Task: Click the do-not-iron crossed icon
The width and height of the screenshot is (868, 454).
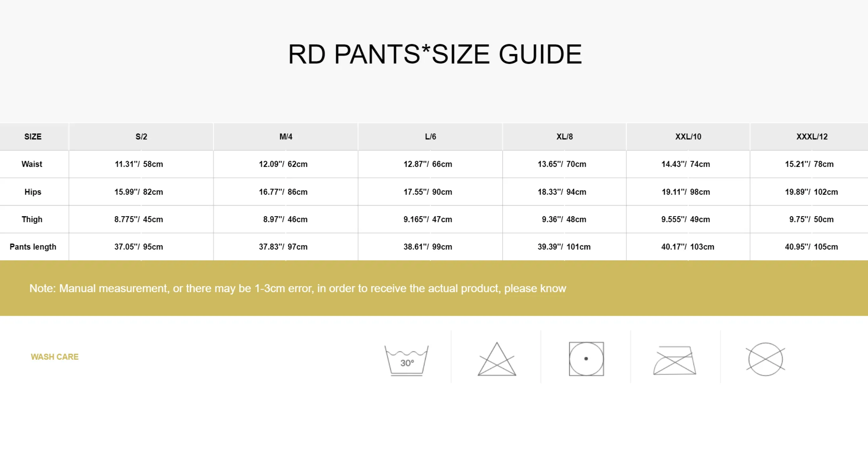Action: coord(674,360)
